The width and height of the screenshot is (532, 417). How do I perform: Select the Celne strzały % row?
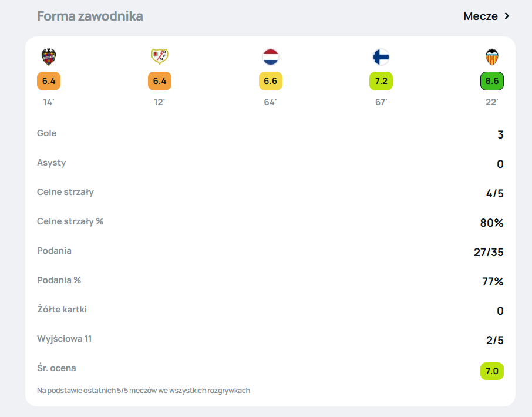(270, 222)
